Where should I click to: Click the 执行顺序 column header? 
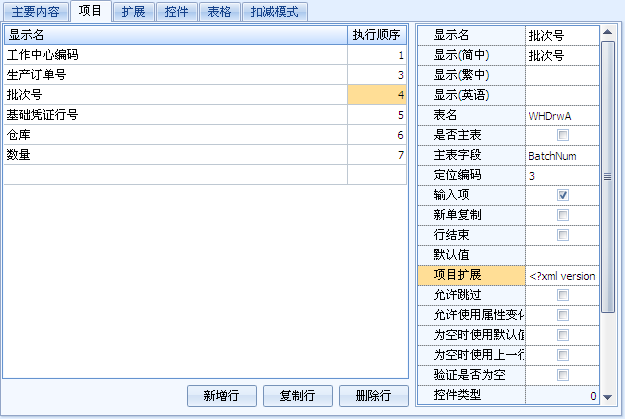pos(378,35)
